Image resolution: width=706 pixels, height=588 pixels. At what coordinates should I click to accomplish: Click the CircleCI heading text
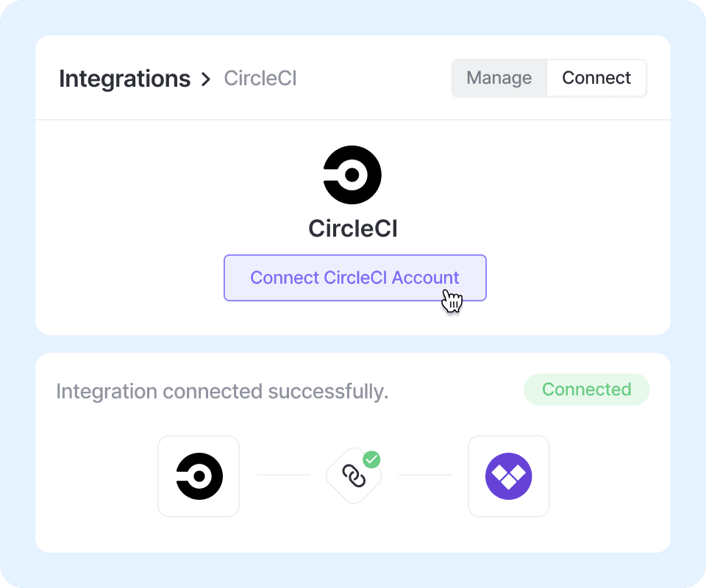353,229
